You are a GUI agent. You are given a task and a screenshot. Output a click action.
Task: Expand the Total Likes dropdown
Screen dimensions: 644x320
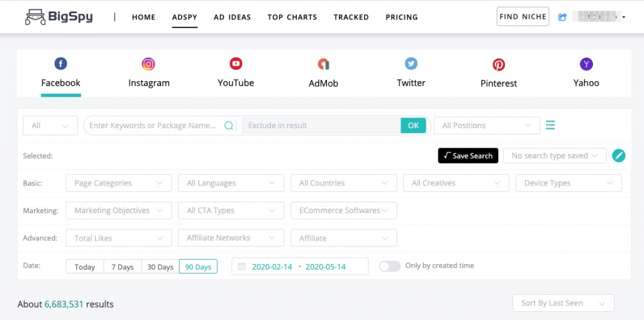119,238
